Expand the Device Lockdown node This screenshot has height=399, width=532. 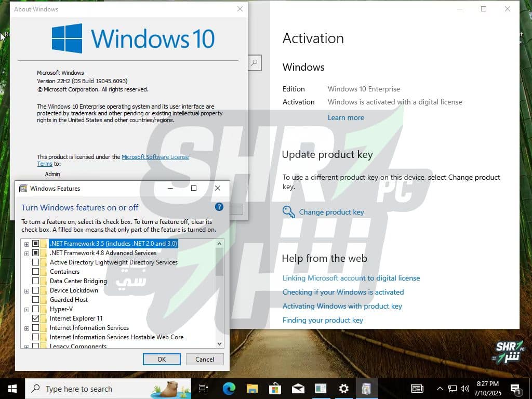[26, 291]
